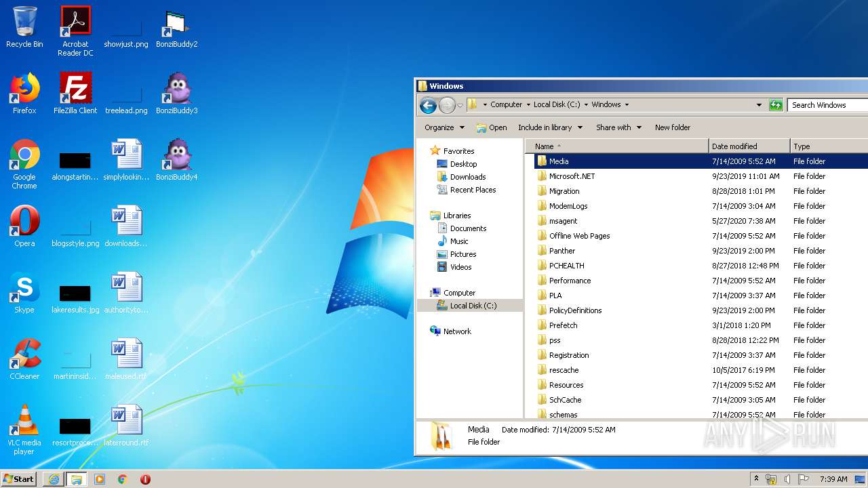
Task: Select the SchCache folder
Action: [x=565, y=400]
